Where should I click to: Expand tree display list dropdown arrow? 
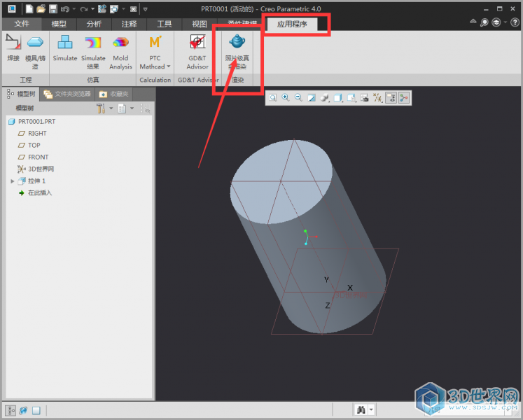click(132, 108)
